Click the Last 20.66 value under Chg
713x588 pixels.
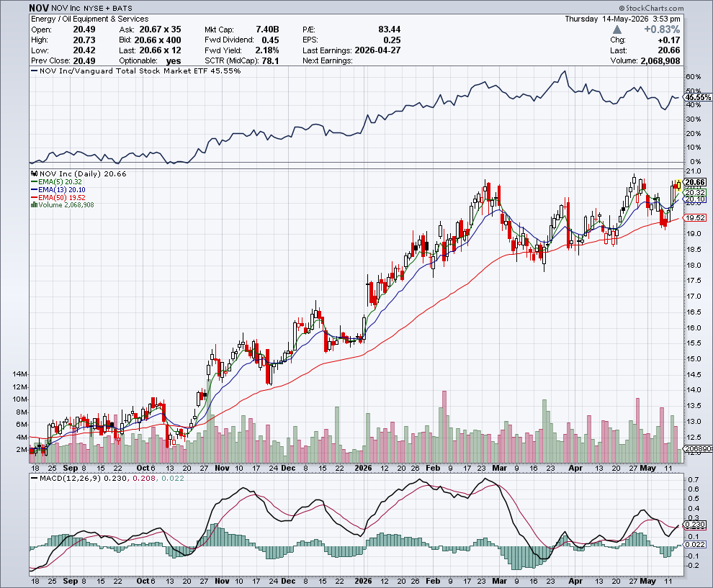(x=668, y=50)
